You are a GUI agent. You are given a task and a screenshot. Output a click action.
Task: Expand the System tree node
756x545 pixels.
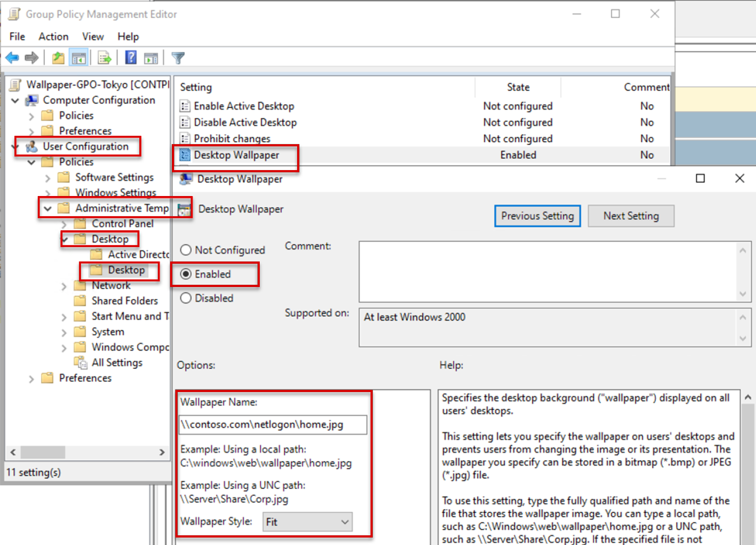coord(64,333)
